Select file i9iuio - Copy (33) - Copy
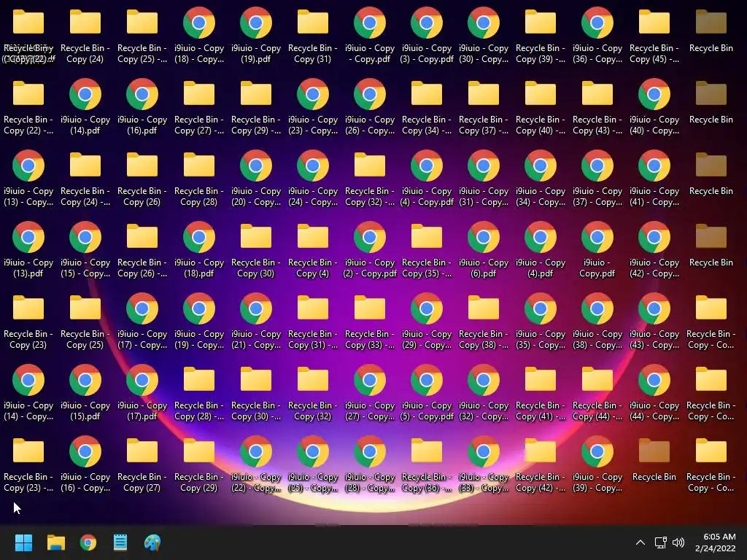Screen dimensions: 747x560 point(484,464)
